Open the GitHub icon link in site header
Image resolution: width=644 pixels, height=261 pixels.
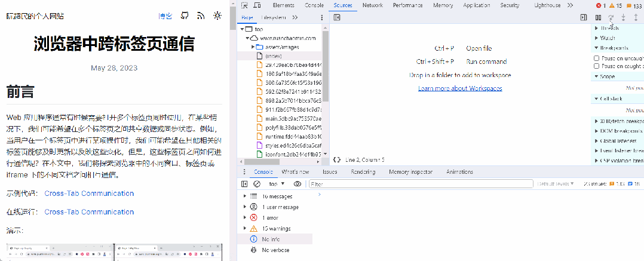[185, 16]
